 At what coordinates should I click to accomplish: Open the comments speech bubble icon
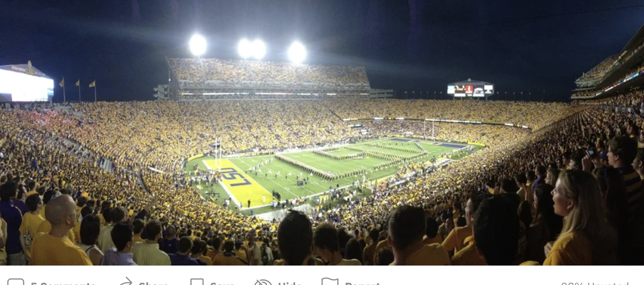pyautogui.click(x=16, y=282)
